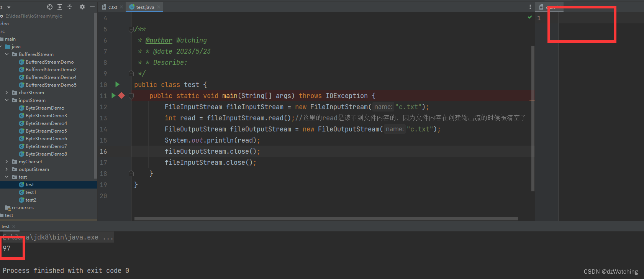Image resolution: width=644 pixels, height=279 pixels.
Task: Click line number 13 in the gutter
Action: [x=103, y=118]
